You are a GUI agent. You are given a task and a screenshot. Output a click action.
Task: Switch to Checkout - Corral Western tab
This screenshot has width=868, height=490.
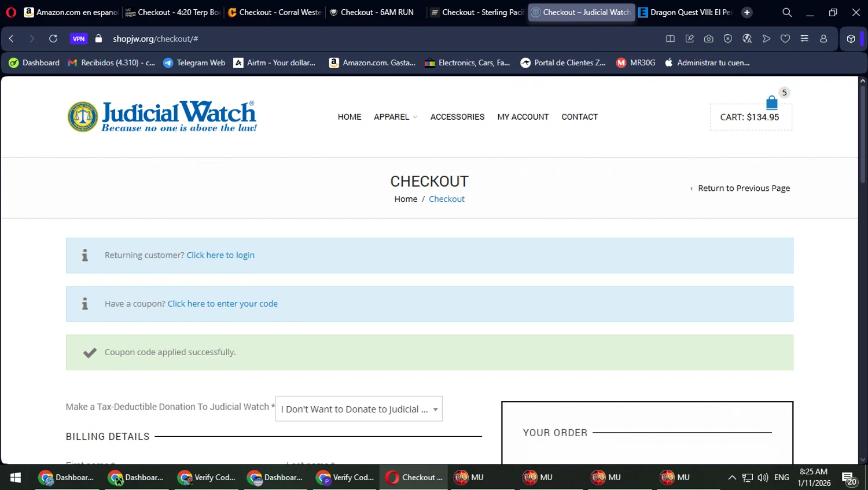(x=274, y=12)
